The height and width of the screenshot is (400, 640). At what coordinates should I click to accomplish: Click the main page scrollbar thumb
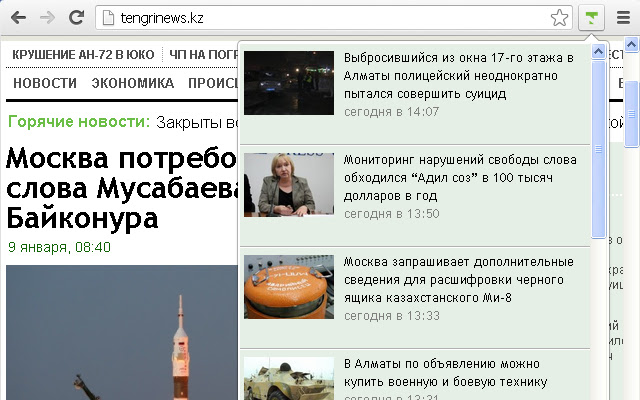631,113
